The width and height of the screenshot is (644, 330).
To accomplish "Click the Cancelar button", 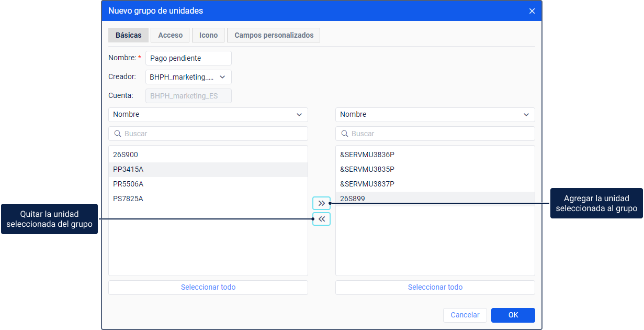I will pos(465,315).
